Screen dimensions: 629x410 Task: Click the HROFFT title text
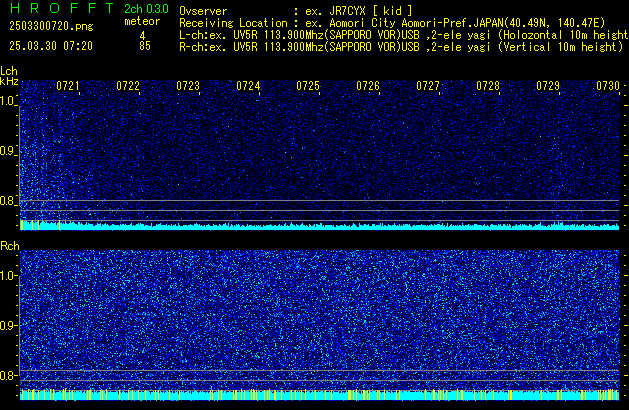62,8
